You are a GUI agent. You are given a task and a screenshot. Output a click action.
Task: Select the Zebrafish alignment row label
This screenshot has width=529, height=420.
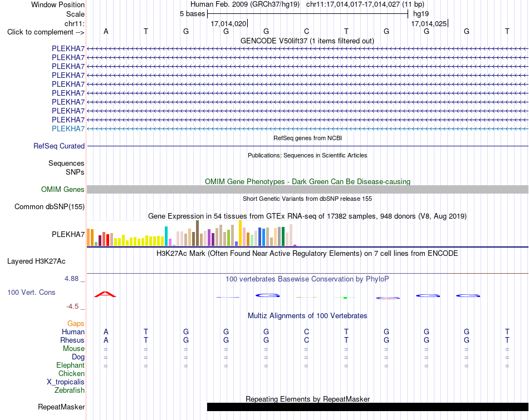tap(70, 391)
